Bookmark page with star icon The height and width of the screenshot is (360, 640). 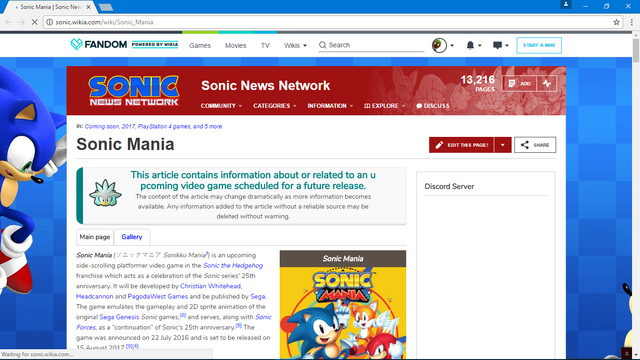coord(616,22)
